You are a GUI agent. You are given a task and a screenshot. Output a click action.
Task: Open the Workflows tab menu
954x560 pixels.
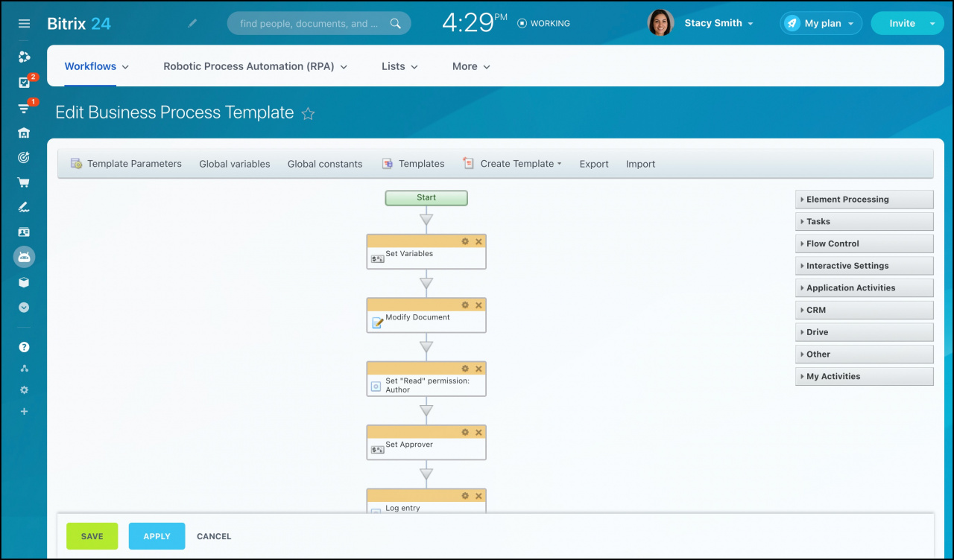tap(97, 66)
